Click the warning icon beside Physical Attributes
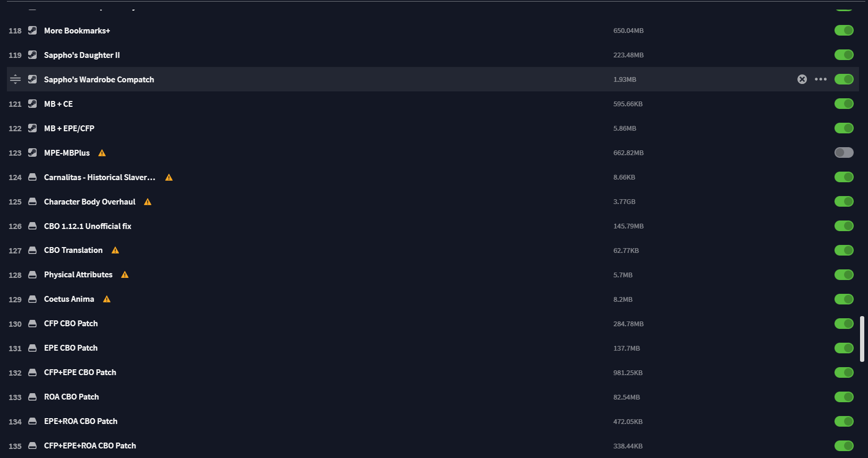868x458 pixels. click(x=125, y=275)
